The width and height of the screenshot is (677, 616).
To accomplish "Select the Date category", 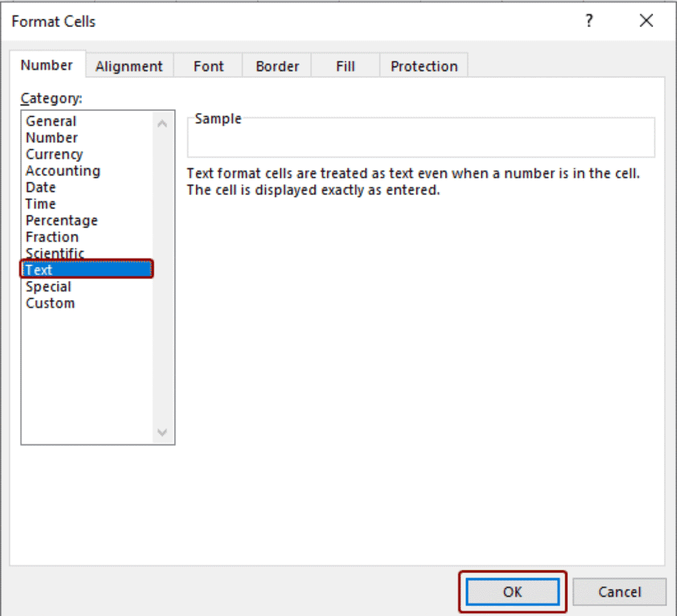I will (x=40, y=187).
